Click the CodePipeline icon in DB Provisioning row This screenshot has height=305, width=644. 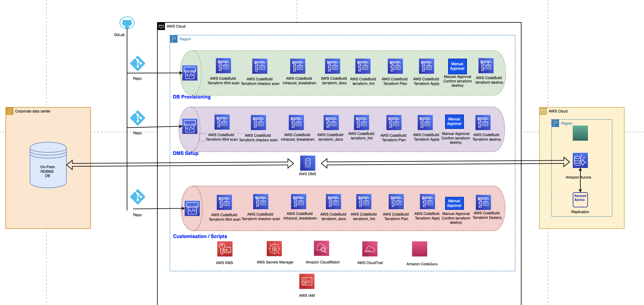pyautogui.click(x=190, y=73)
